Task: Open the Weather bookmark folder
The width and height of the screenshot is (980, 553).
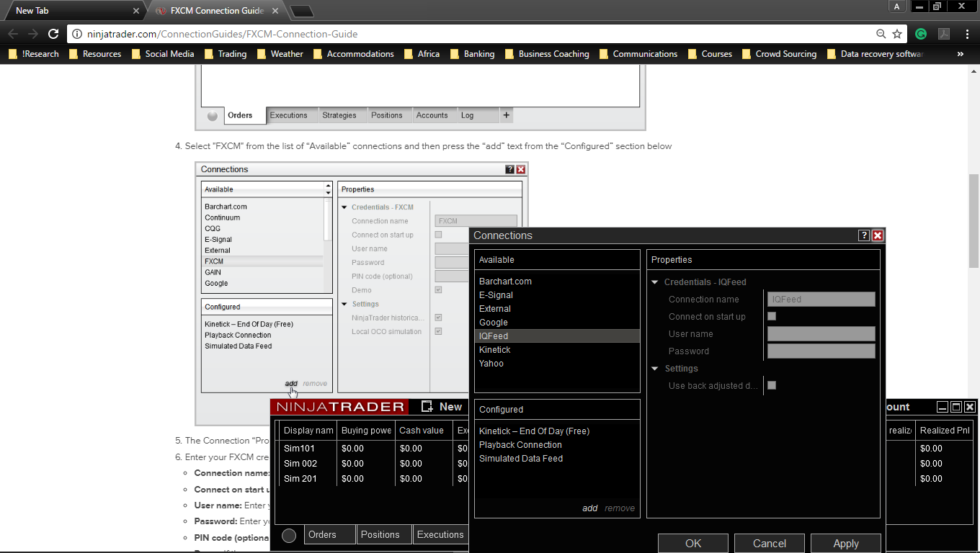Action: point(280,54)
